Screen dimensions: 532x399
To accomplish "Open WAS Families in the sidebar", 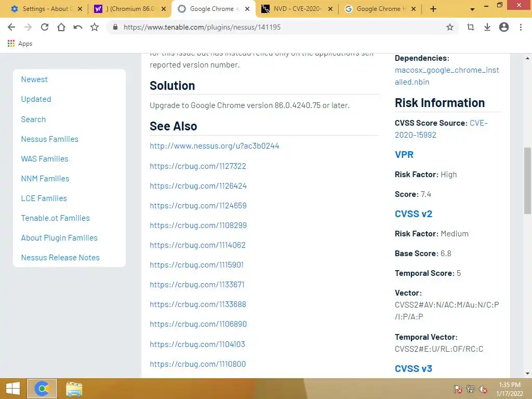I will [45, 159].
